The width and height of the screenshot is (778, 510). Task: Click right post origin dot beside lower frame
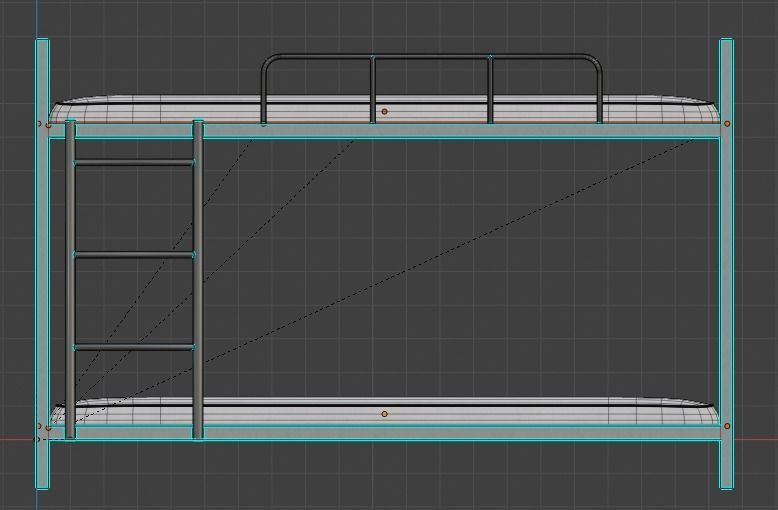coord(727,426)
